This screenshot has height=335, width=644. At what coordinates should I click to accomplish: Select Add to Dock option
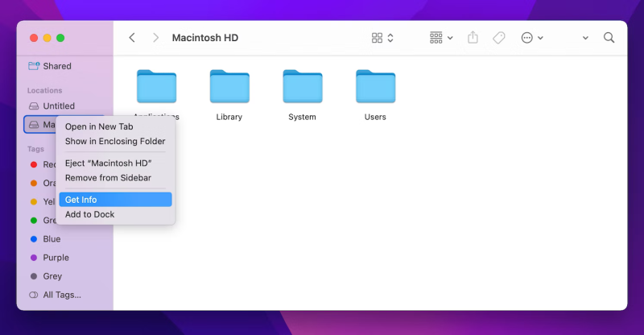point(89,214)
